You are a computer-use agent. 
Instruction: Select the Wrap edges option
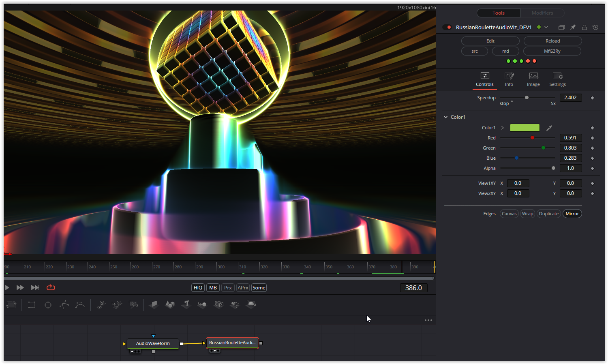(528, 214)
